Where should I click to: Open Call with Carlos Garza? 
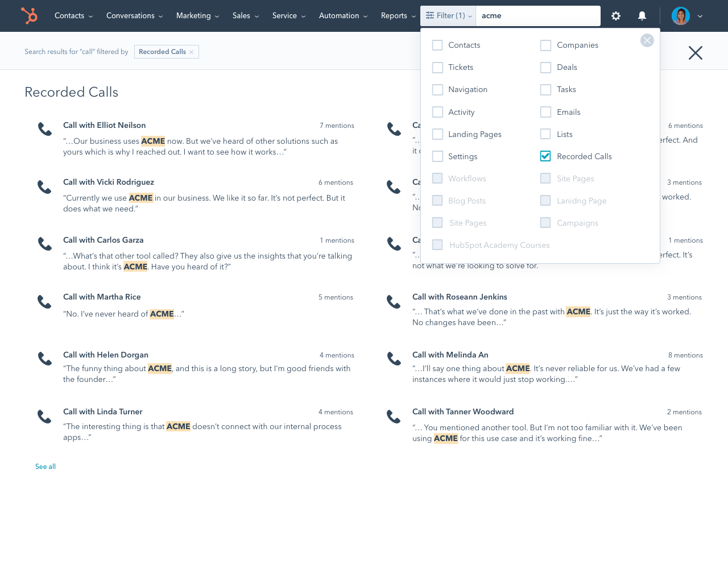[104, 240]
